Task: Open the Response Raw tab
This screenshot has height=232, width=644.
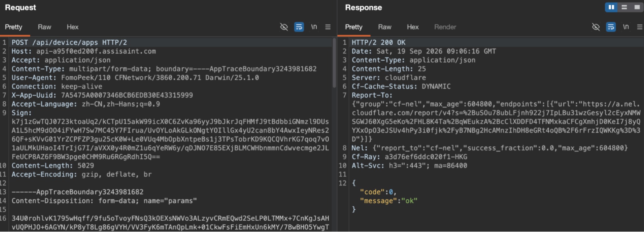Action: click(385, 27)
